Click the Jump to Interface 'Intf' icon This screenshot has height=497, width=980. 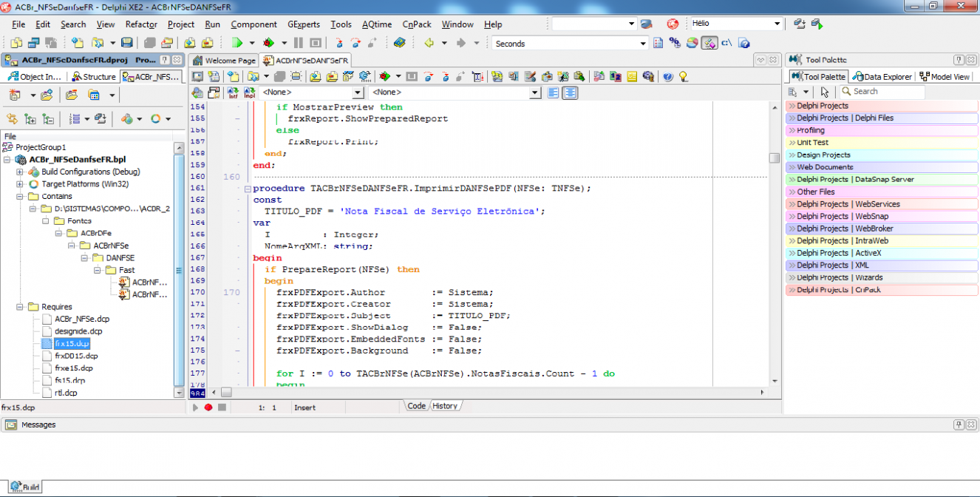[232, 92]
